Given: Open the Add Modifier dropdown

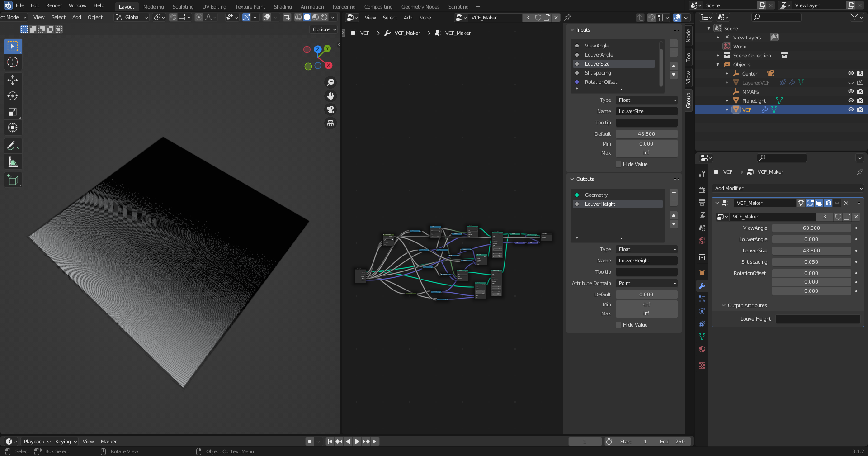Looking at the screenshot, I should pyautogui.click(x=788, y=188).
